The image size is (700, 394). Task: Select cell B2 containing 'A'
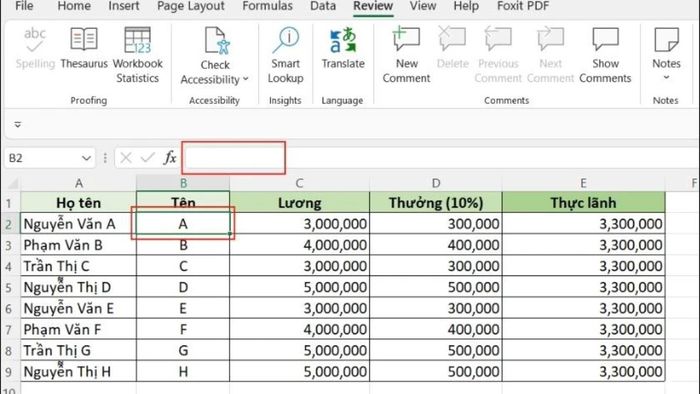(x=183, y=224)
